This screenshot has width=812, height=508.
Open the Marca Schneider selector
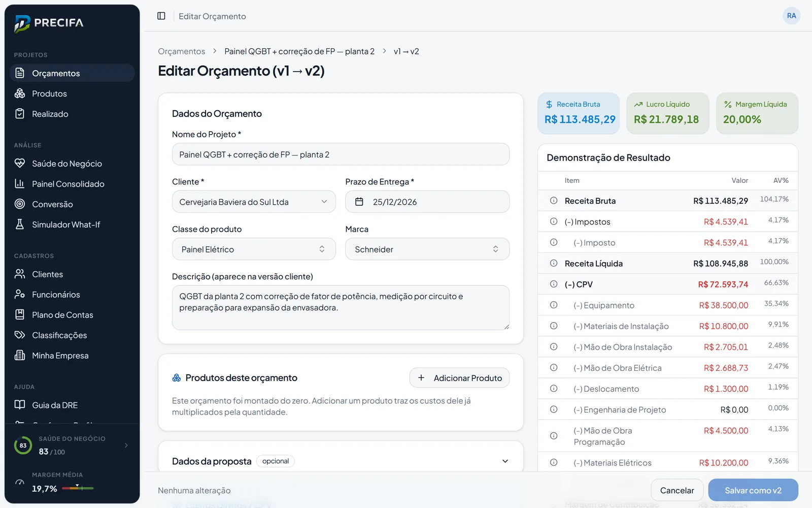point(427,249)
